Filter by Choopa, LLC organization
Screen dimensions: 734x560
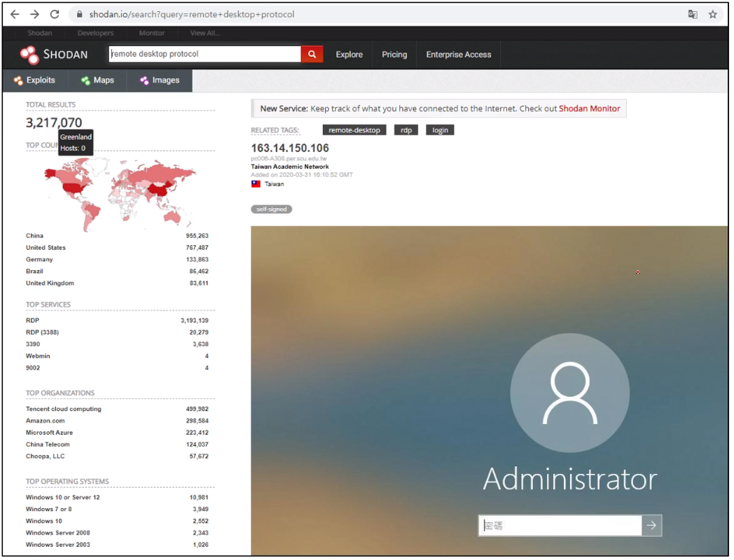(x=46, y=456)
